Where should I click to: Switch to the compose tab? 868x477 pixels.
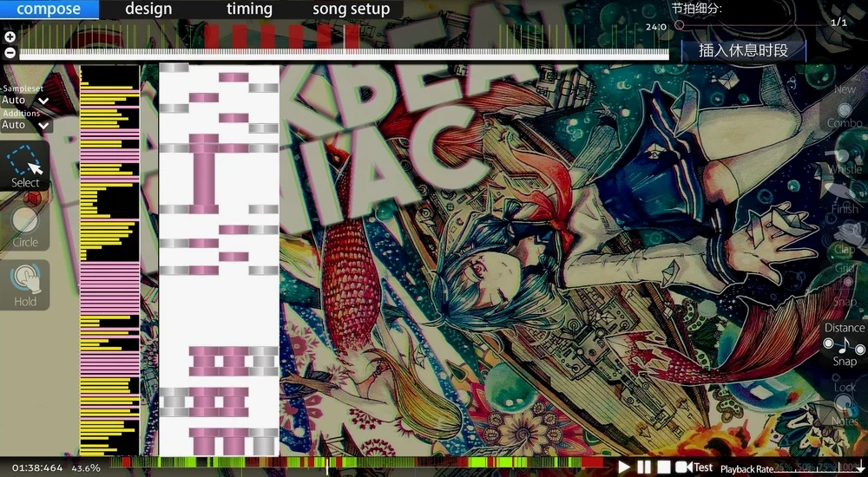[x=49, y=10]
